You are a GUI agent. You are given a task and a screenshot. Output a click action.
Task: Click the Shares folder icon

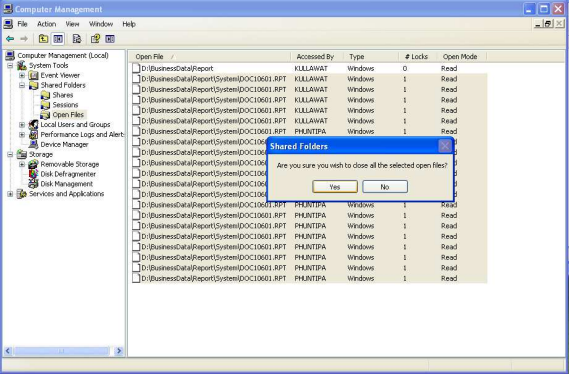tap(46, 95)
